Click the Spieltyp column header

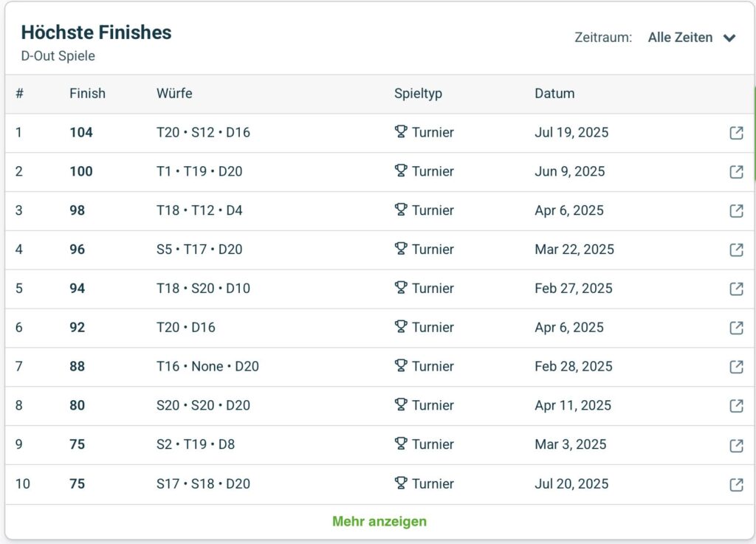[x=418, y=94]
